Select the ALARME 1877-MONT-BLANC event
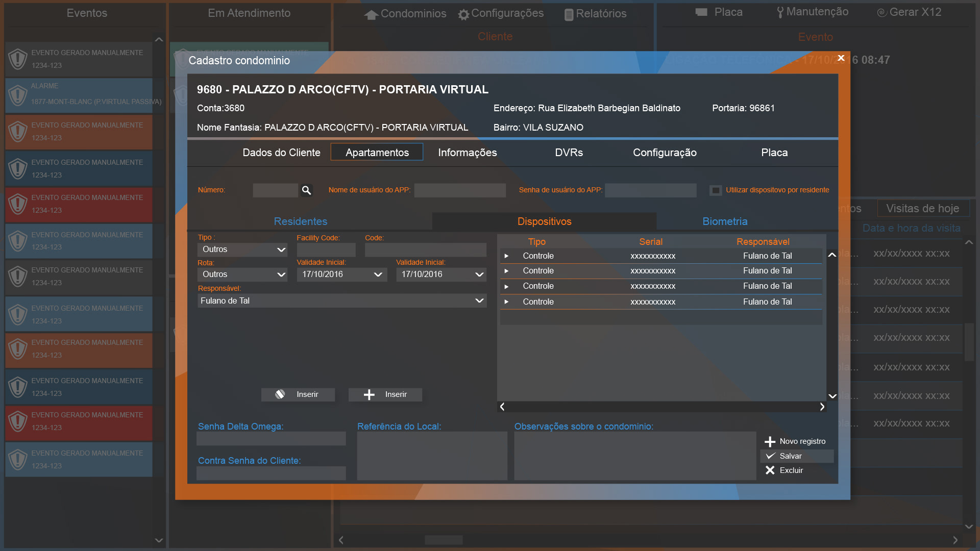The height and width of the screenshot is (551, 980). 79,95
